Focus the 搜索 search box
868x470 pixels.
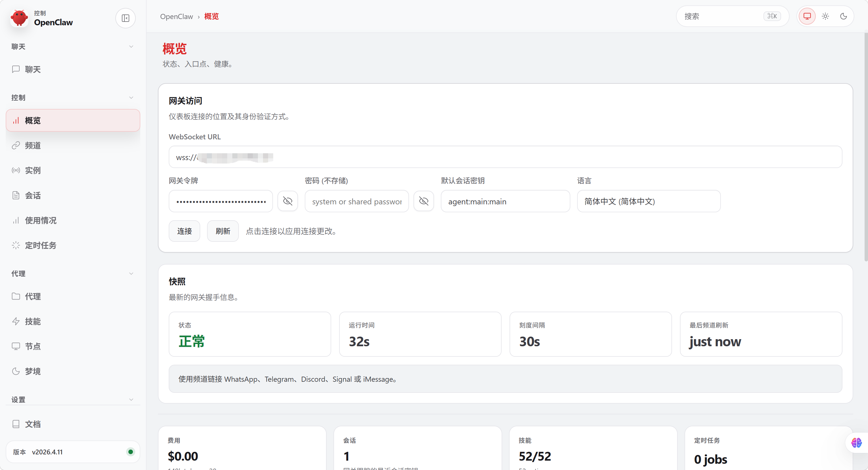[x=721, y=16]
